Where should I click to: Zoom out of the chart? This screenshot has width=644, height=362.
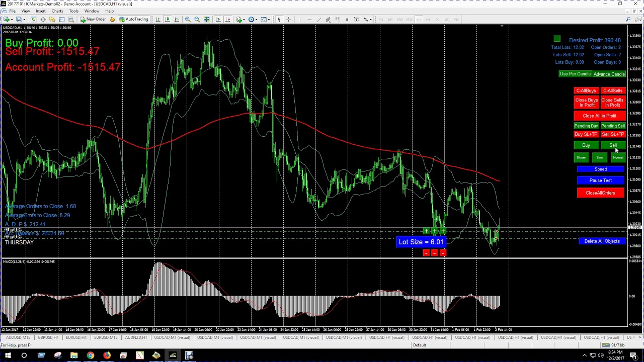click(x=197, y=19)
